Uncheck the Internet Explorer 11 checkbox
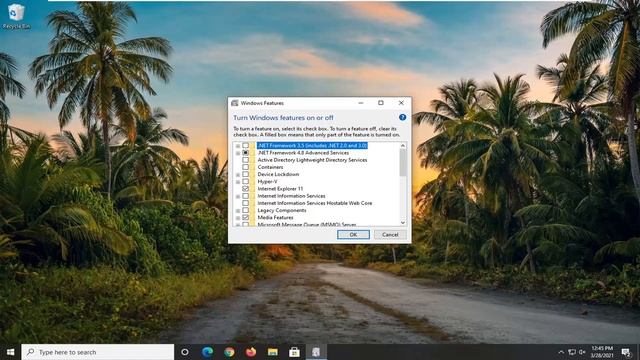This screenshot has height=360, width=640. [245, 189]
